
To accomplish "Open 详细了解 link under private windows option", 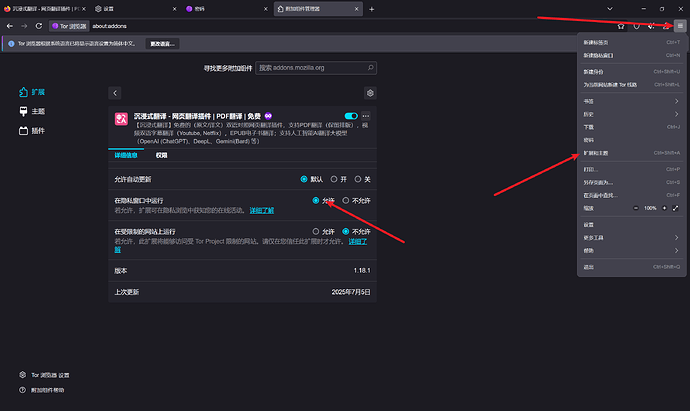I will coord(262,210).
